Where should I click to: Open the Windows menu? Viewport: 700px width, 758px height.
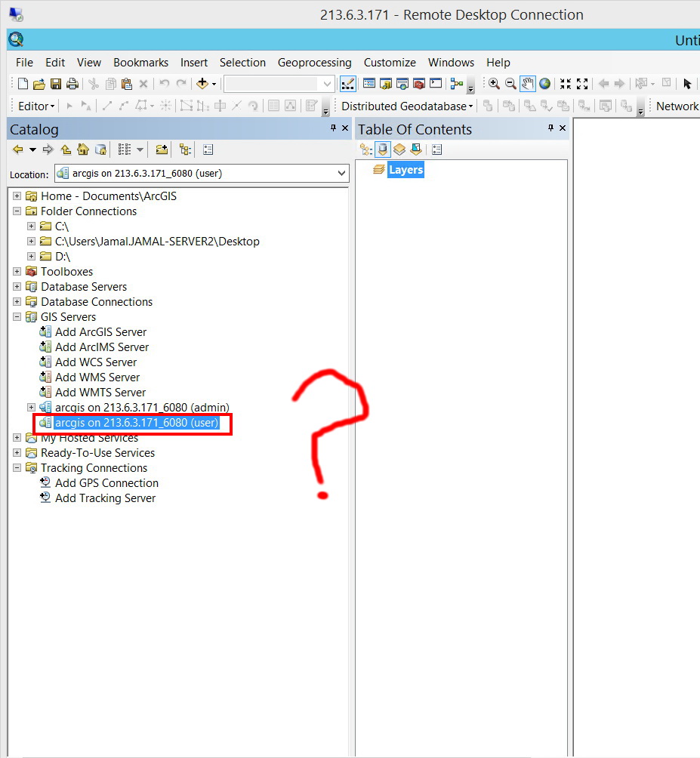tap(451, 63)
